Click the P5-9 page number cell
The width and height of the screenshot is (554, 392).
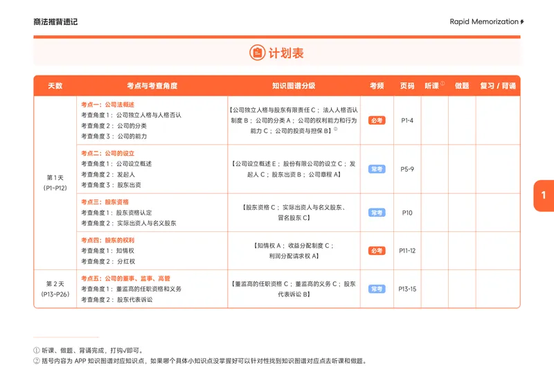tap(407, 169)
